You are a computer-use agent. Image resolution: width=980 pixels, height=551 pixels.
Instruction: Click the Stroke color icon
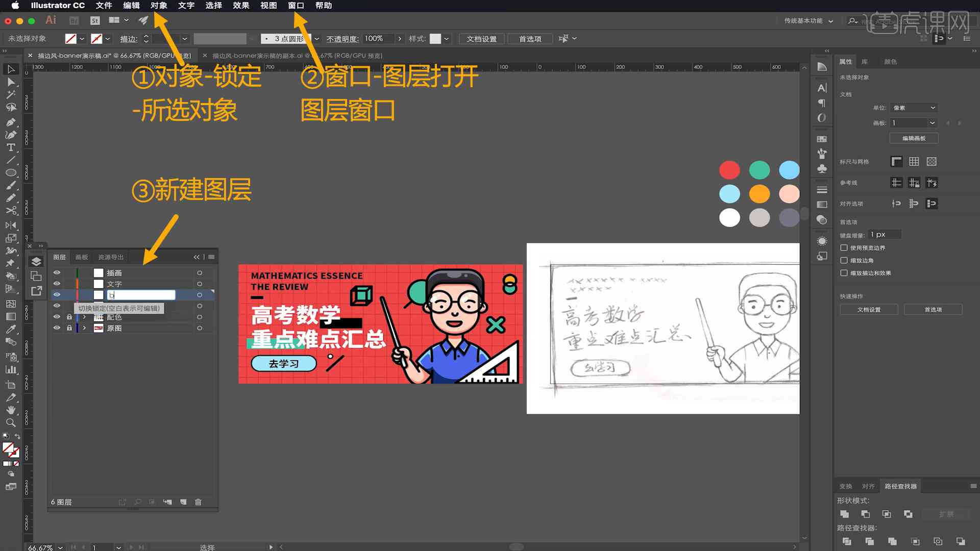click(99, 38)
